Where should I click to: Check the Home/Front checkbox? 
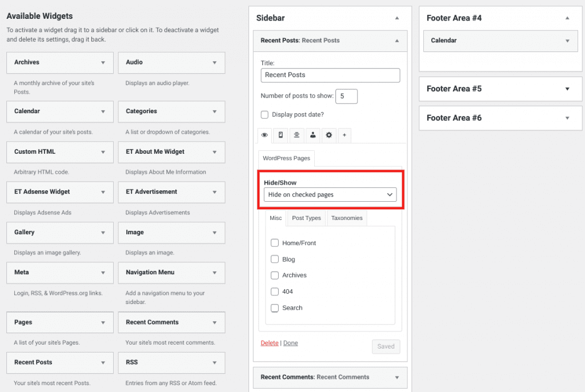[275, 243]
